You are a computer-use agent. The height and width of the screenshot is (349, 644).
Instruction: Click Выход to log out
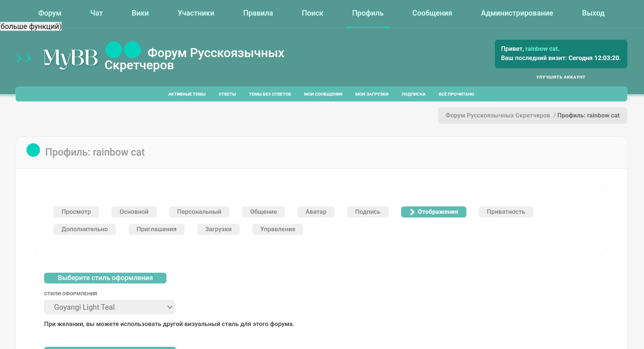pyautogui.click(x=593, y=13)
